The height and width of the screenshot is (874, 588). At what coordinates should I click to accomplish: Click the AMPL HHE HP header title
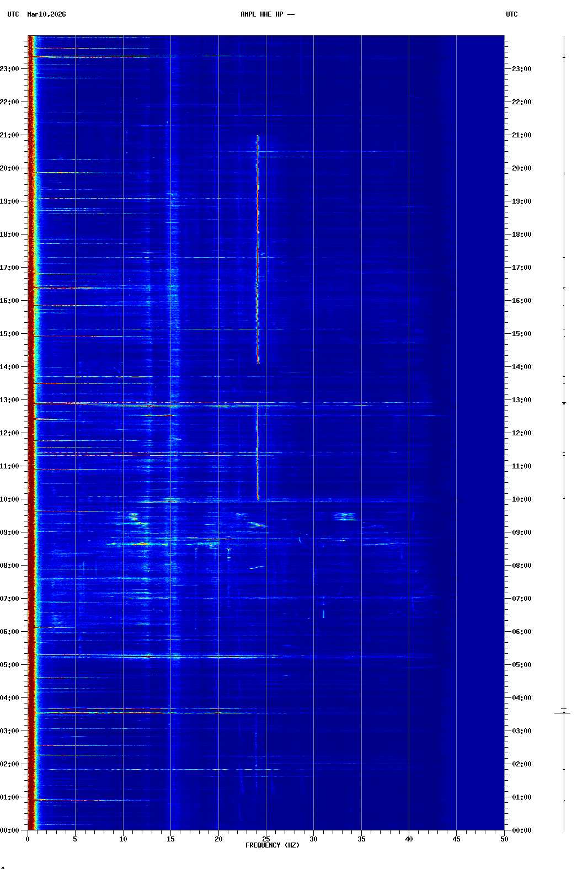click(268, 14)
